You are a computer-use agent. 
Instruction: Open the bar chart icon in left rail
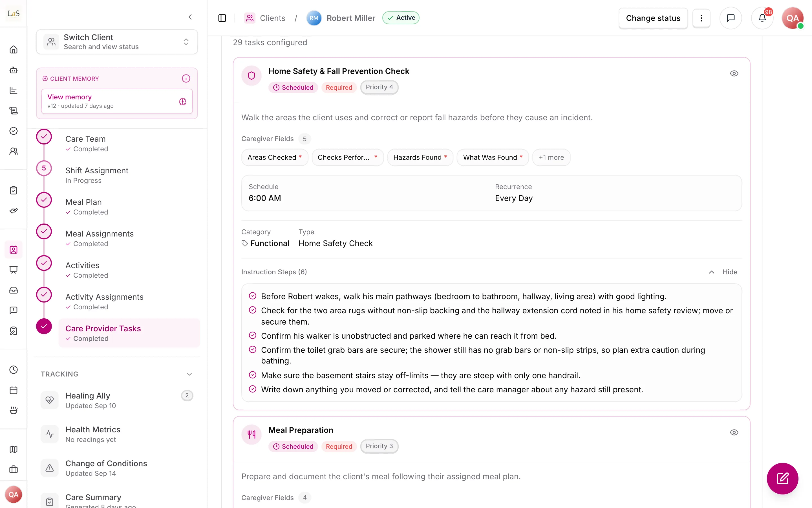[x=14, y=90]
